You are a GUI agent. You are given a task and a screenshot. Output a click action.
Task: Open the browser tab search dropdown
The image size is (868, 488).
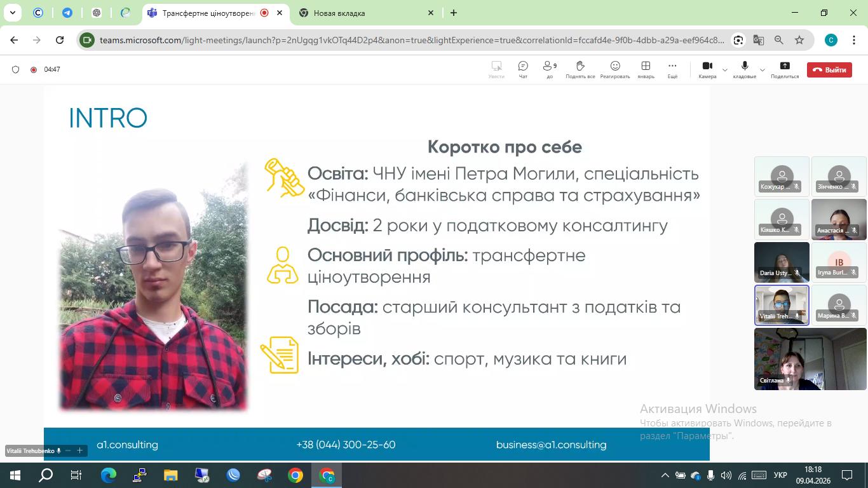(12, 13)
